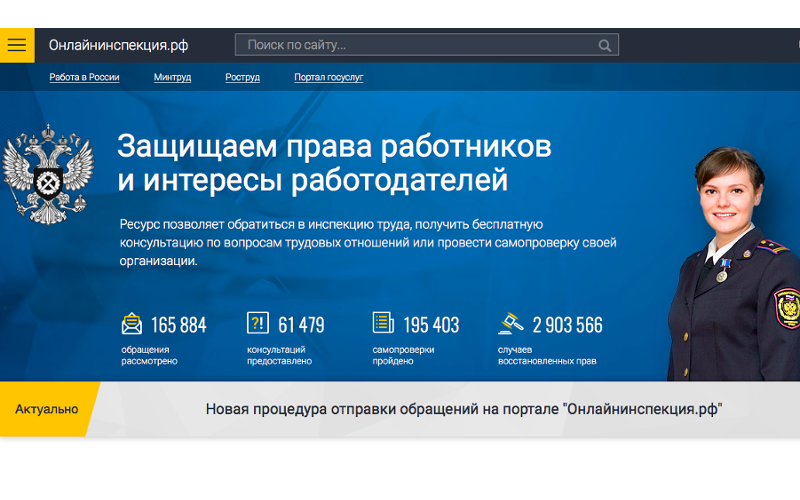Click the случаев восстановленных прав caption
800x500 pixels.
pos(547,355)
